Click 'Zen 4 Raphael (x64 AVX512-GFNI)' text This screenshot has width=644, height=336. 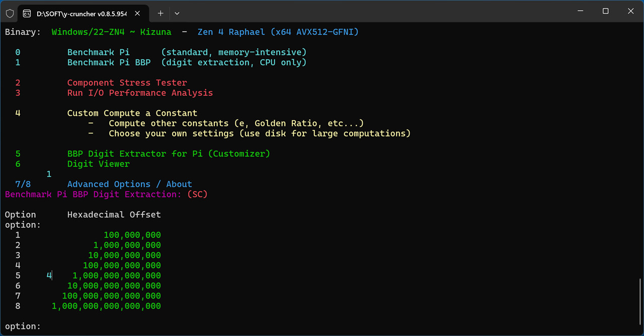click(x=278, y=32)
